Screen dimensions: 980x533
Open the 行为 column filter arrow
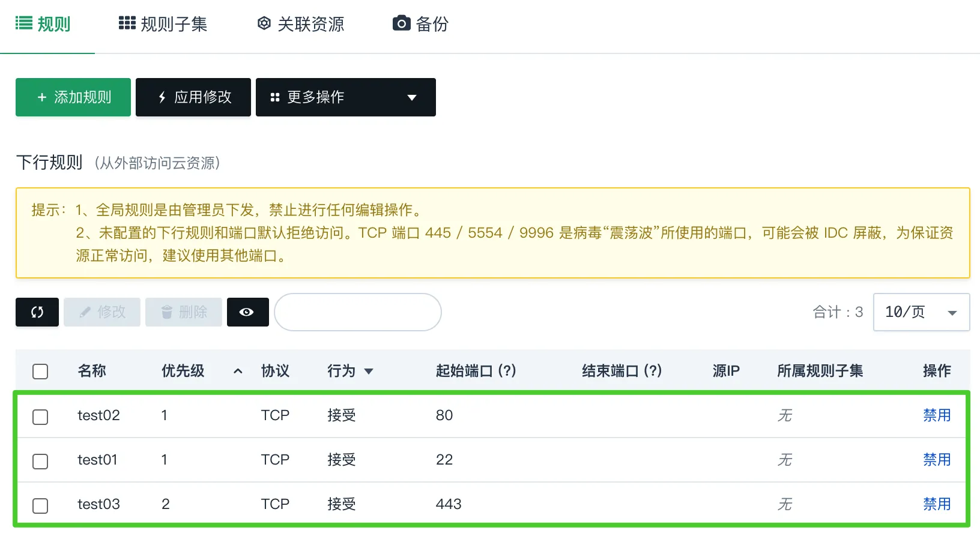tap(369, 372)
